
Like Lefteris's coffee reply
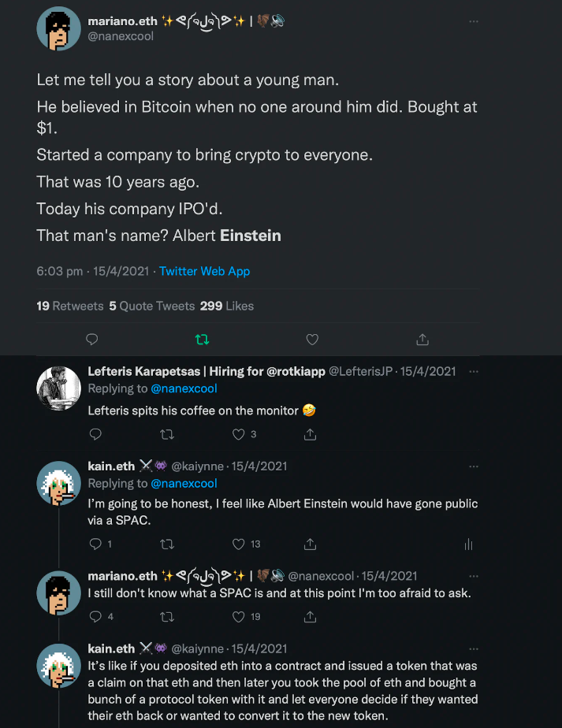[239, 434]
